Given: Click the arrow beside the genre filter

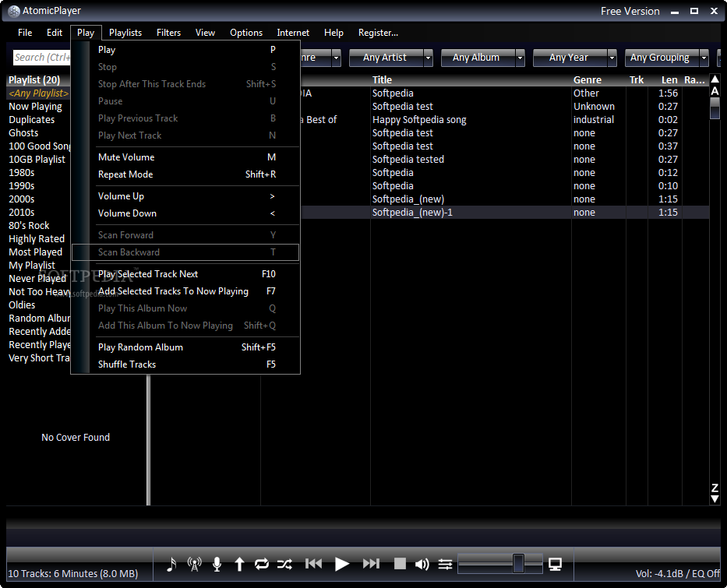Looking at the screenshot, I should click(x=336, y=58).
